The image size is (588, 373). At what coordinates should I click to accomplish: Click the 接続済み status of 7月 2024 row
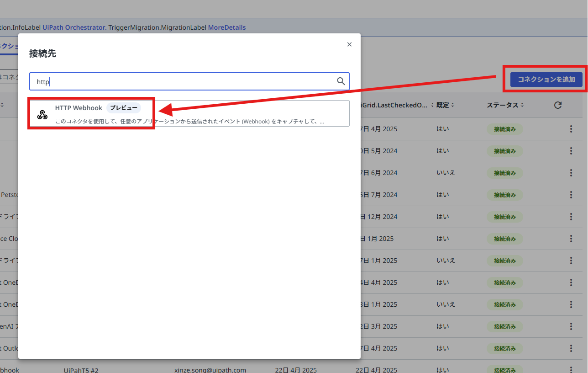click(504, 195)
